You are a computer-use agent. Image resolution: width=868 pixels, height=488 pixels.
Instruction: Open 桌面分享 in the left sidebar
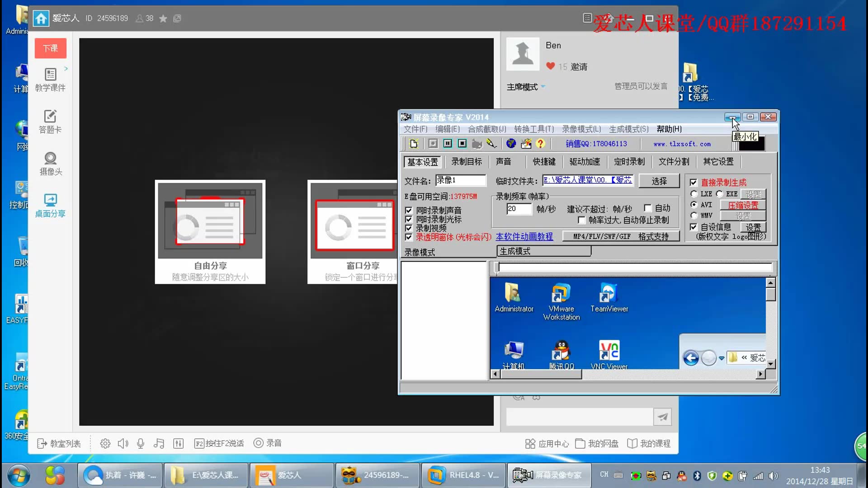tap(50, 206)
